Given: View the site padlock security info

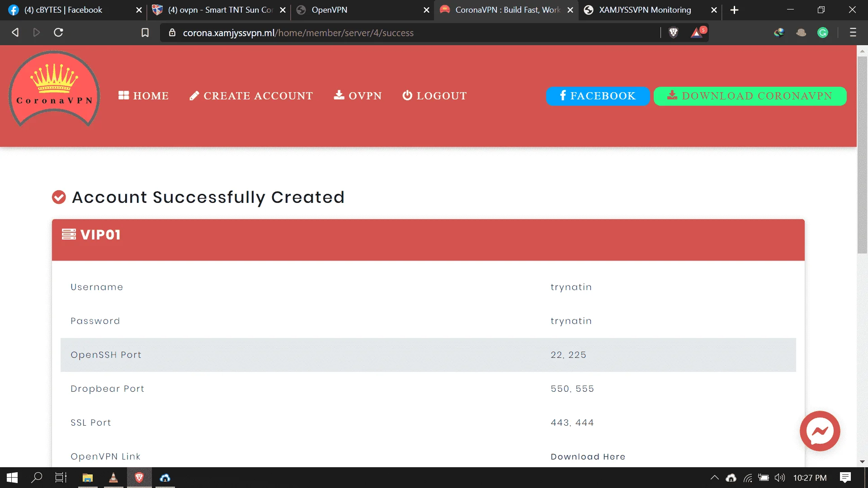Looking at the screenshot, I should 172,33.
